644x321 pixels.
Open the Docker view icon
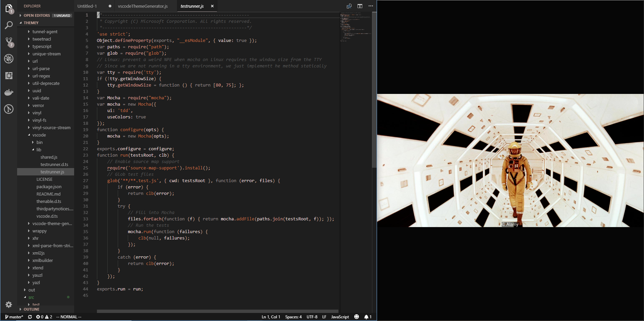(9, 92)
